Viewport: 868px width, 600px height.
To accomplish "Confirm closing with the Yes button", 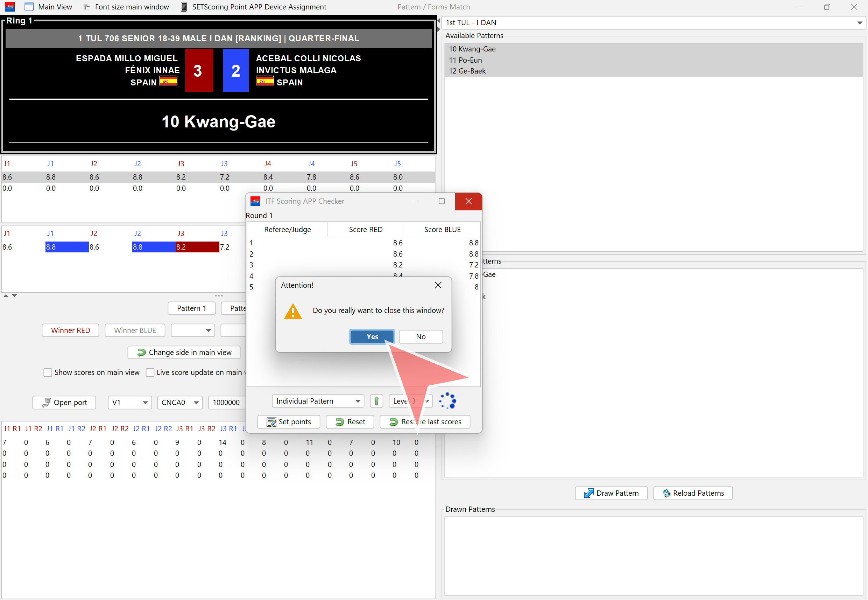I will [x=372, y=336].
